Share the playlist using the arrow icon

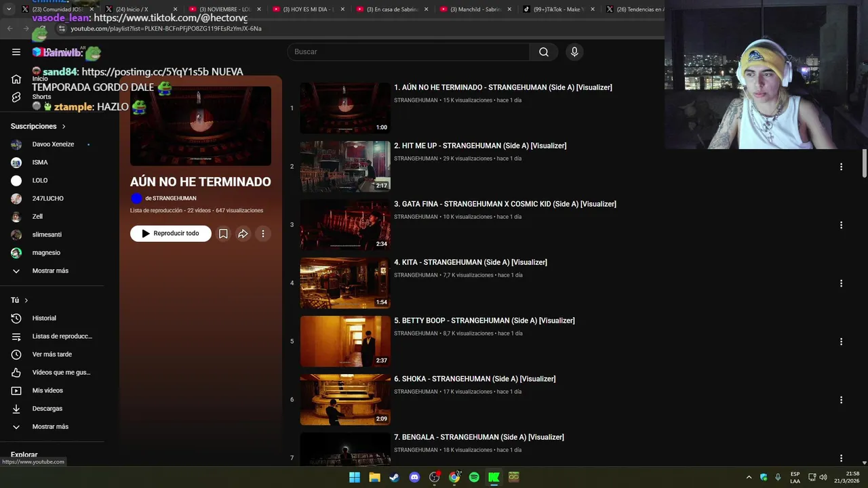click(x=243, y=233)
